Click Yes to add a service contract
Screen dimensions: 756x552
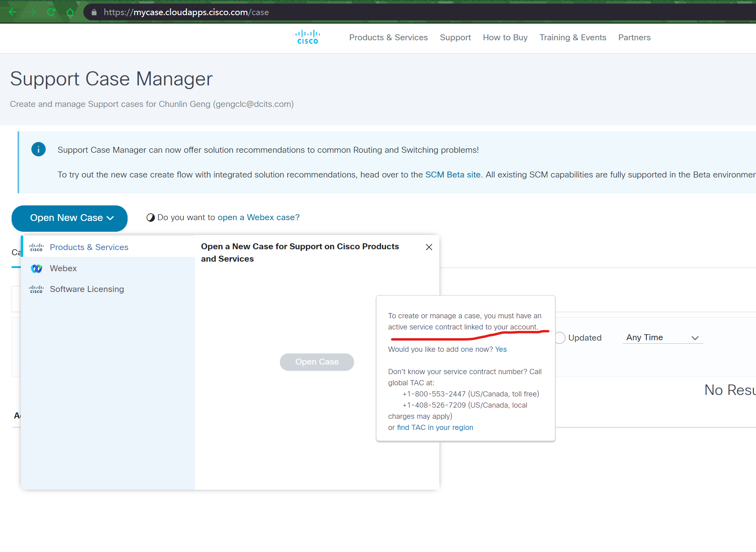click(501, 349)
